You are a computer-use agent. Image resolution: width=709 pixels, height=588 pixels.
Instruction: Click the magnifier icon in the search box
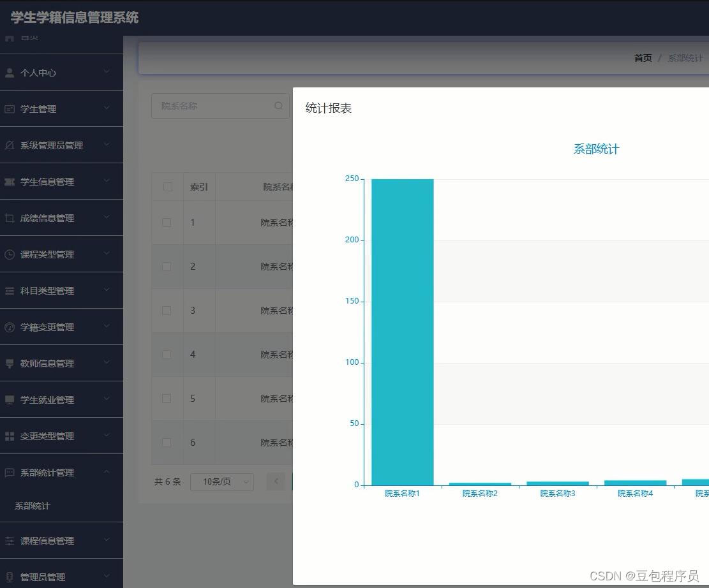278,105
